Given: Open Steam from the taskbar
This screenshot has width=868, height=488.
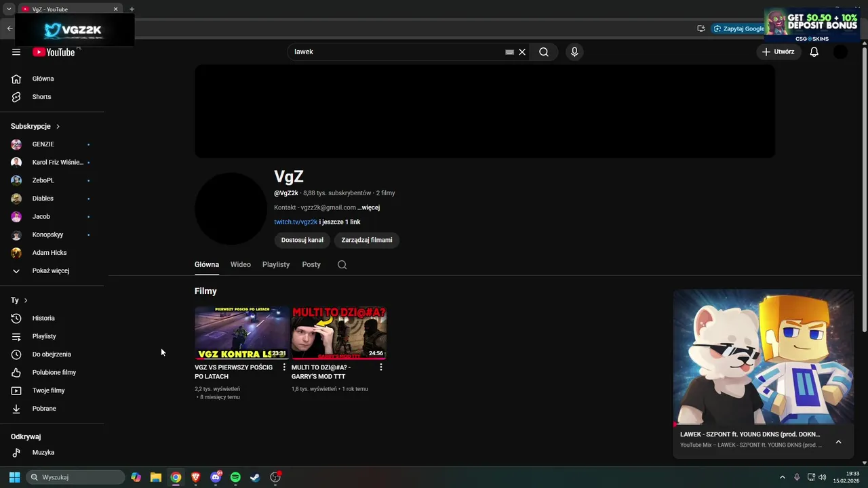Looking at the screenshot, I should [255, 477].
